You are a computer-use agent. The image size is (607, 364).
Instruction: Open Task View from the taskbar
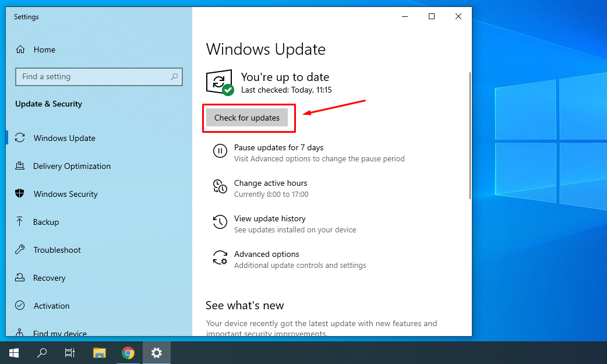click(x=70, y=353)
